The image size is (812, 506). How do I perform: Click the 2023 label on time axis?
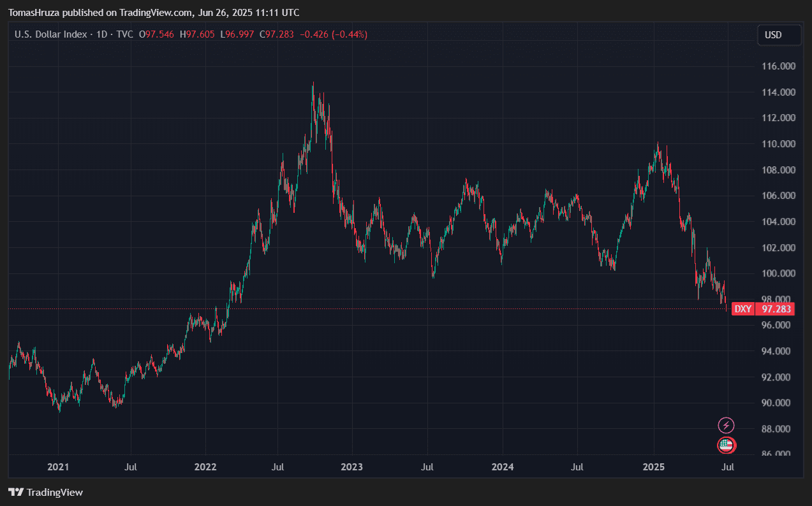coord(351,467)
